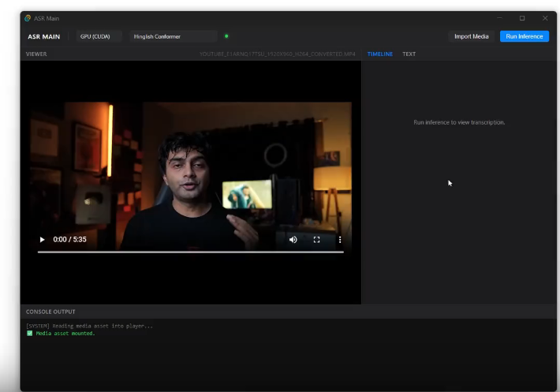Image resolution: width=560 pixels, height=392 pixels.
Task: Click the 'Media asset mounted.' log line
Action: [65, 334]
